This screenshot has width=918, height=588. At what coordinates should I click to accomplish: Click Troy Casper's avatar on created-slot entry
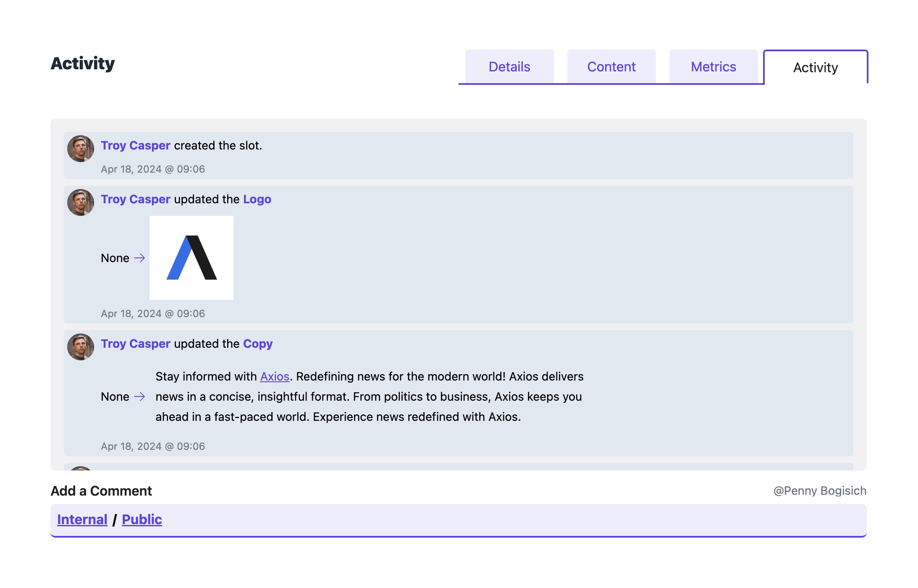point(81,149)
